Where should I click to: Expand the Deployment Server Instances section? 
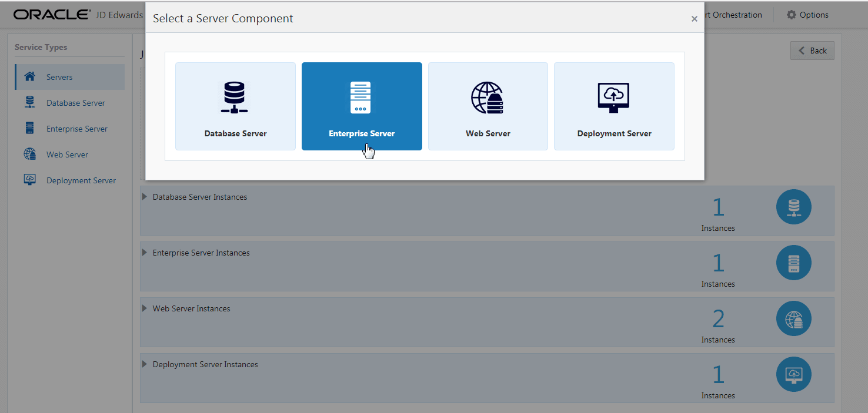tap(145, 364)
